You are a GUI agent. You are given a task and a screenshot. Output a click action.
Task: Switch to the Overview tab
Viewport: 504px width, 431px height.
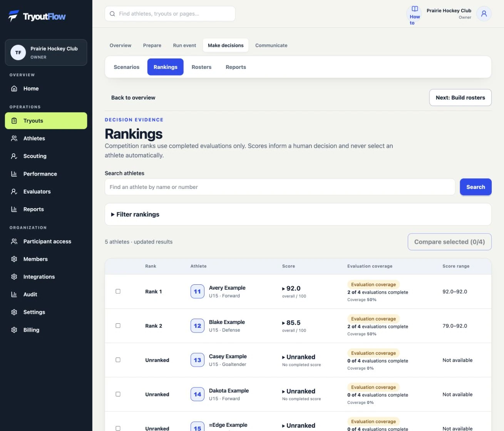(x=121, y=45)
